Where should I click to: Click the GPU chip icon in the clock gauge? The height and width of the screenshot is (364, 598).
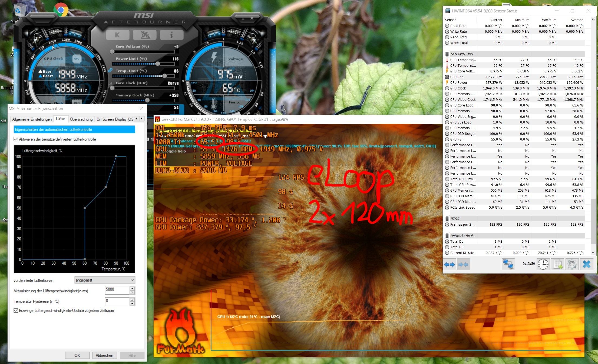point(77,58)
